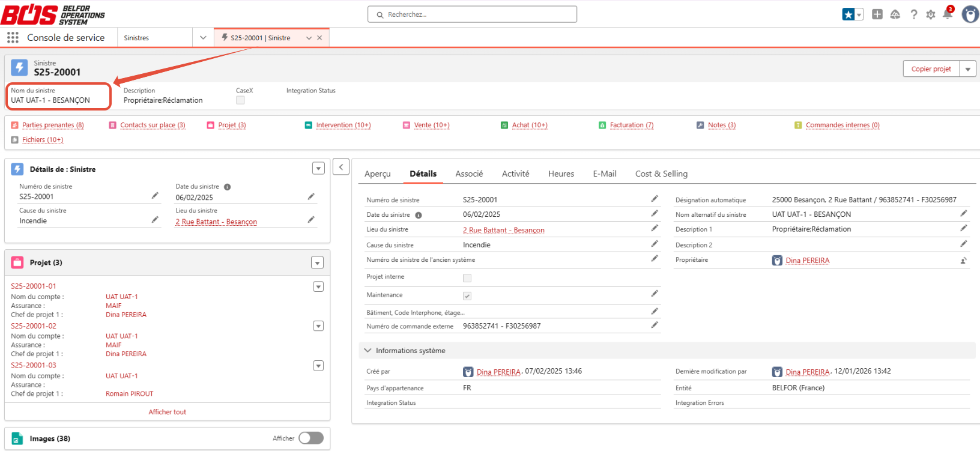Open Facturation (7) related list
This screenshot has height=451, width=980.
[x=632, y=125]
